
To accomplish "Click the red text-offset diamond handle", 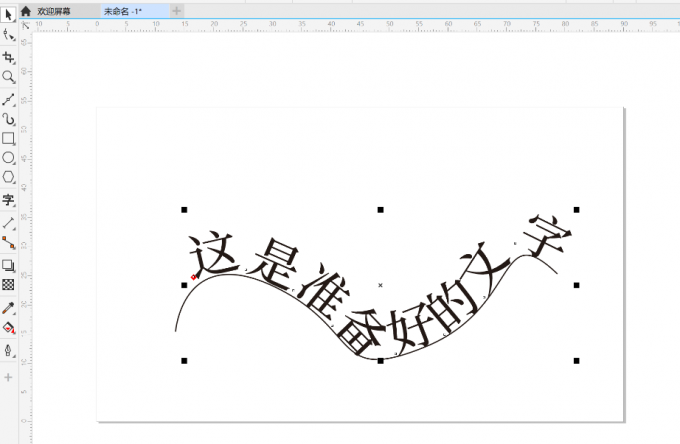I will [x=194, y=277].
